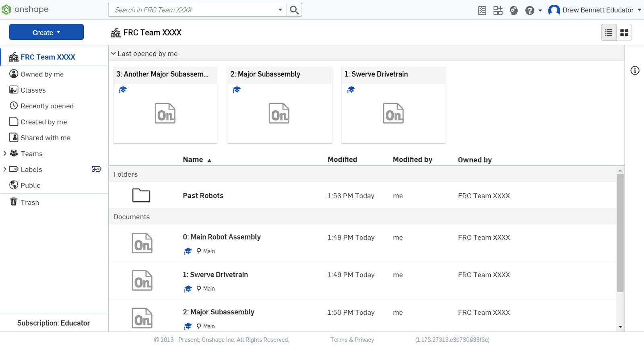Open the App Store icon in the header
This screenshot has width=644, height=345.
pyautogui.click(x=498, y=10)
